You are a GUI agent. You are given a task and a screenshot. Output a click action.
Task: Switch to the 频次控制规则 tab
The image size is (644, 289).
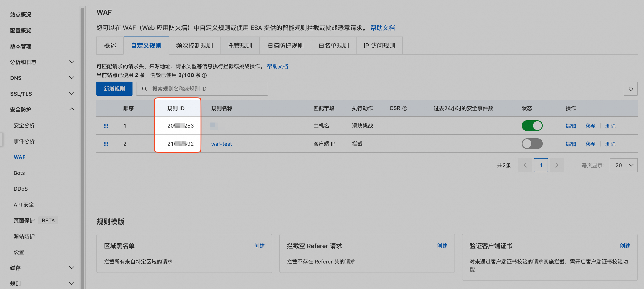pyautogui.click(x=194, y=46)
